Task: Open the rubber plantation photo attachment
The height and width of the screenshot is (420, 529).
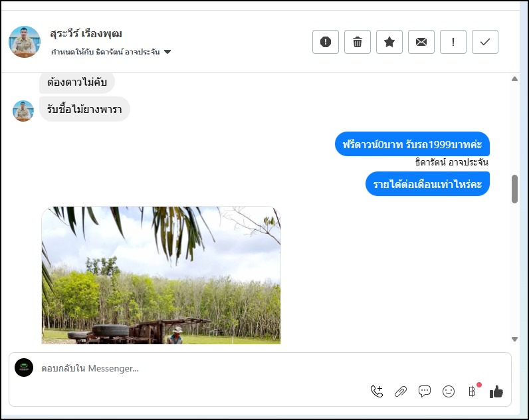Action: (161, 275)
